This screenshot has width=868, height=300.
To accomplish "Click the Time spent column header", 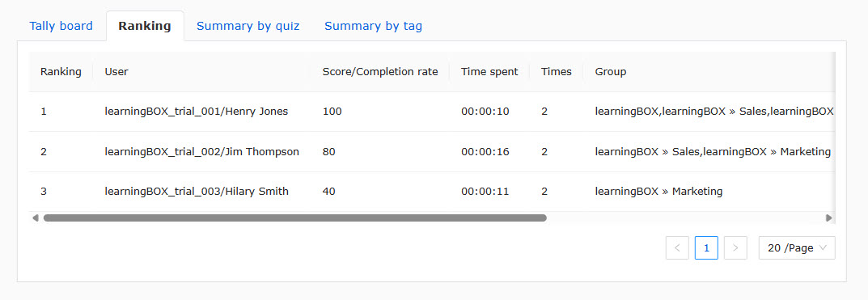I will coord(489,71).
